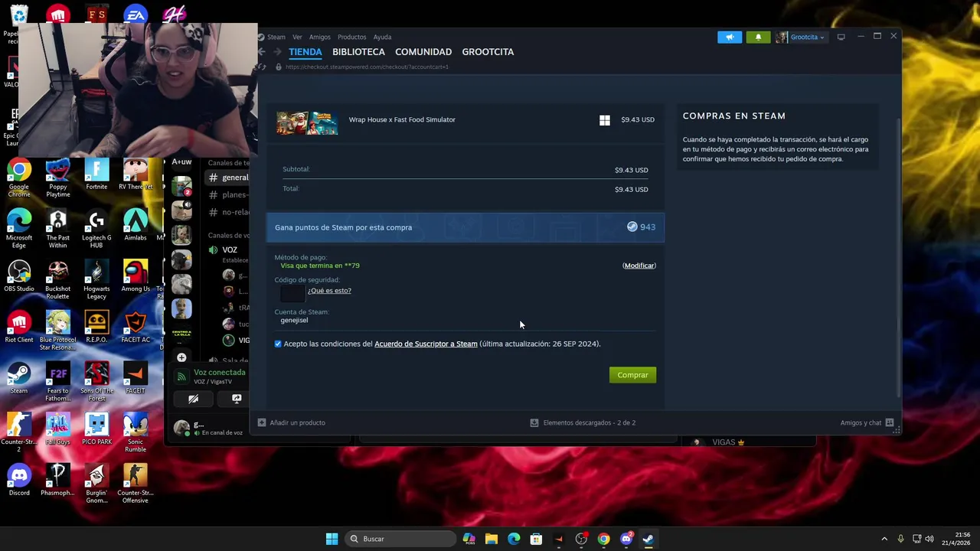Select the R.E.P.O. desktop icon
The width and height of the screenshot is (980, 551).
[96, 328]
